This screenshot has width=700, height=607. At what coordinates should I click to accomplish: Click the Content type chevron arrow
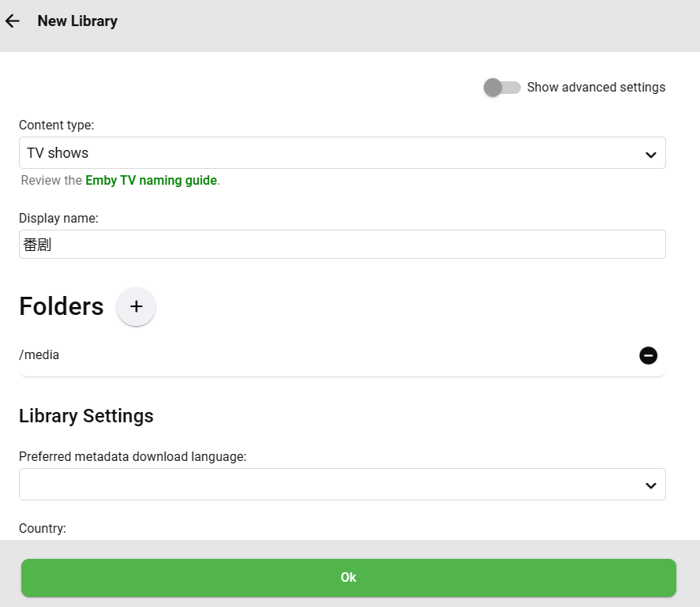(650, 155)
